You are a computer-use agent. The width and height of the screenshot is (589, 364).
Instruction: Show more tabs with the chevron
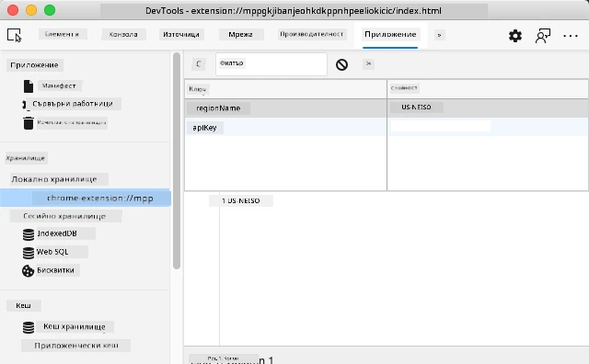point(439,35)
